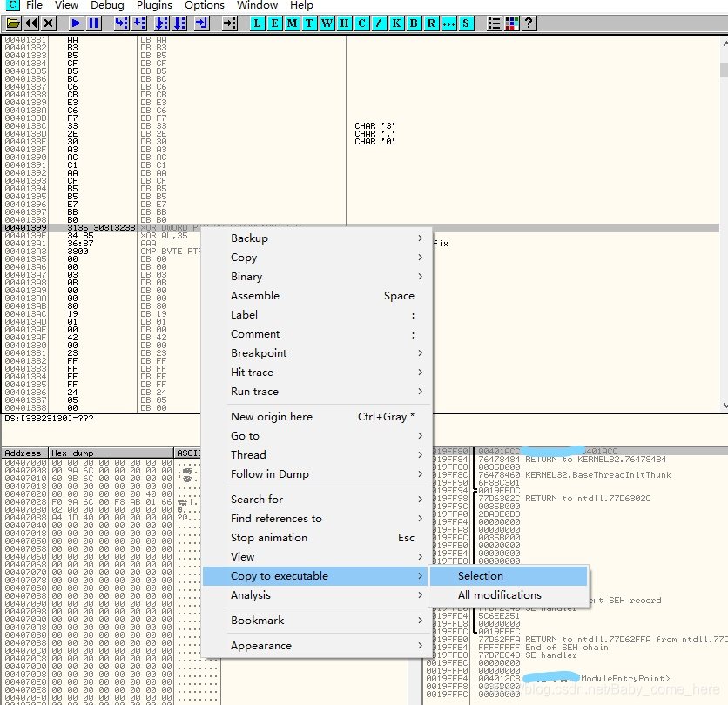Expand the Run trace submenu
Viewport: 728px width, 705px height.
click(x=317, y=392)
